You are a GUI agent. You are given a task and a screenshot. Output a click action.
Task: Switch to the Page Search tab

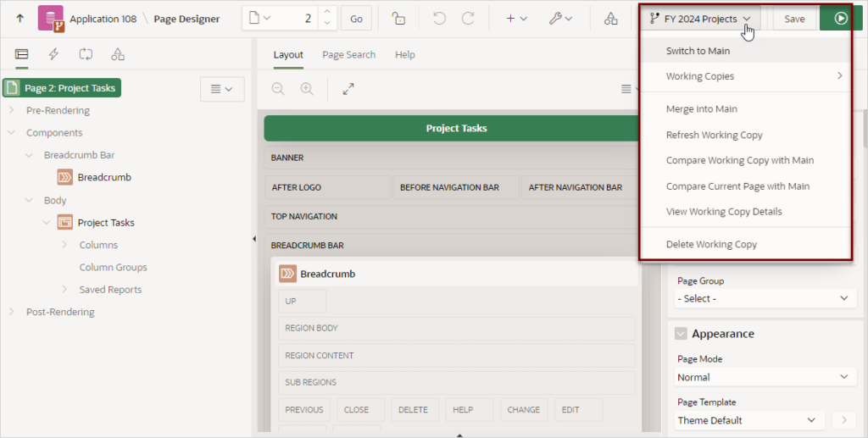[348, 54]
